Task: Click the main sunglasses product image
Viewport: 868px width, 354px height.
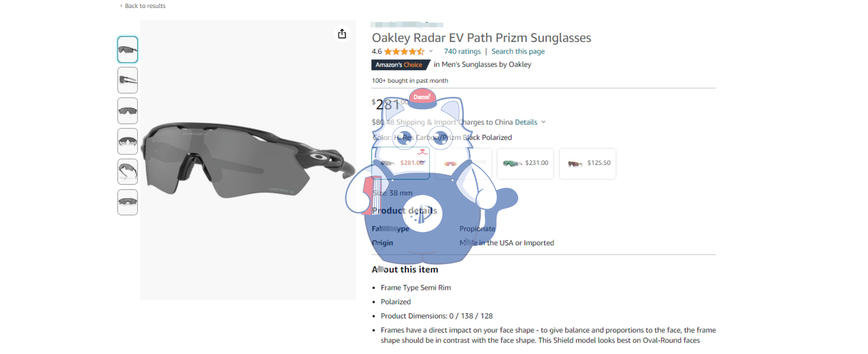Action: (x=248, y=160)
